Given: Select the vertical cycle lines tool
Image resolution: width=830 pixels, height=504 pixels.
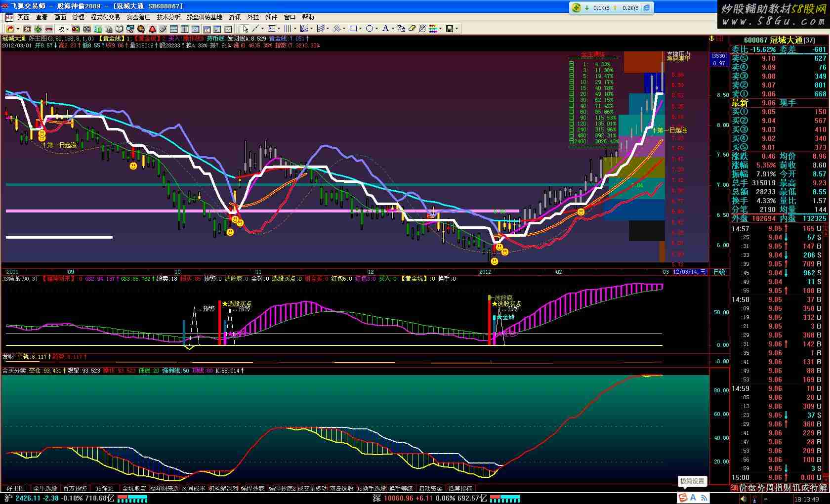Looking at the screenshot, I should coord(288,29).
